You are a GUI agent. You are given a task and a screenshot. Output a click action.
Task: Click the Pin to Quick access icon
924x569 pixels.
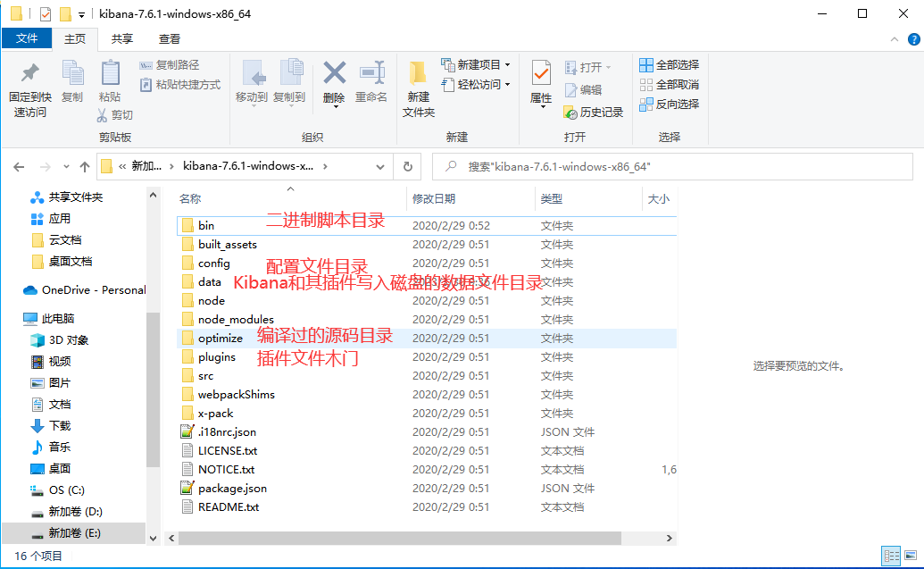[x=30, y=73]
